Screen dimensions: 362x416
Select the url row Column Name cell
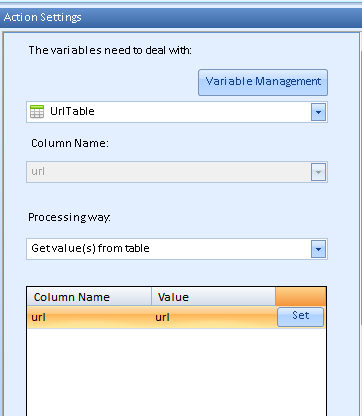click(90, 317)
